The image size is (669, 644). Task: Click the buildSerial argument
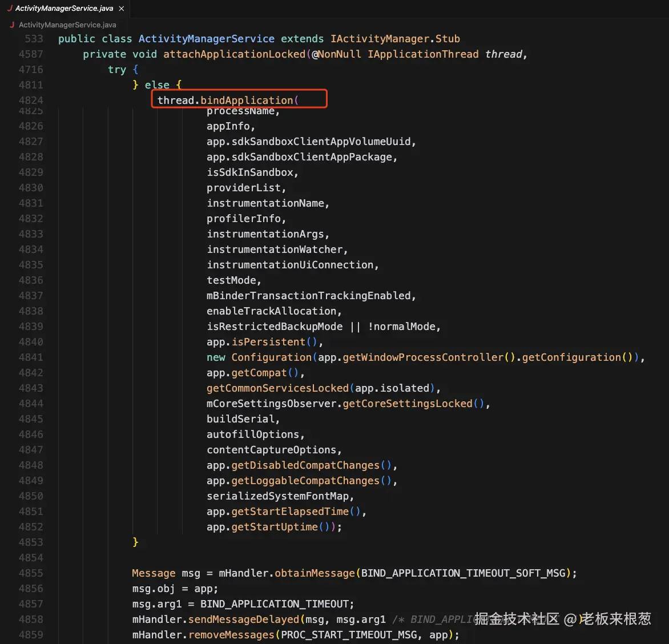pyautogui.click(x=241, y=419)
